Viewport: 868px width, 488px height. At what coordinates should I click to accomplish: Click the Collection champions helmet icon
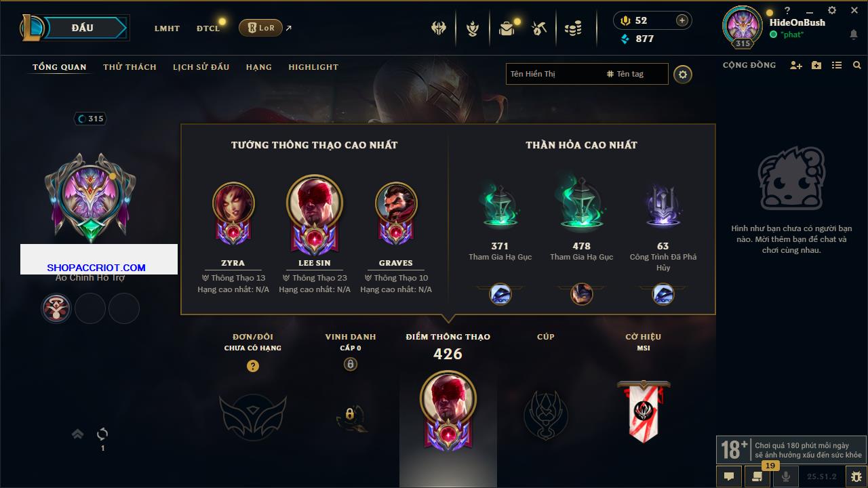(x=439, y=28)
